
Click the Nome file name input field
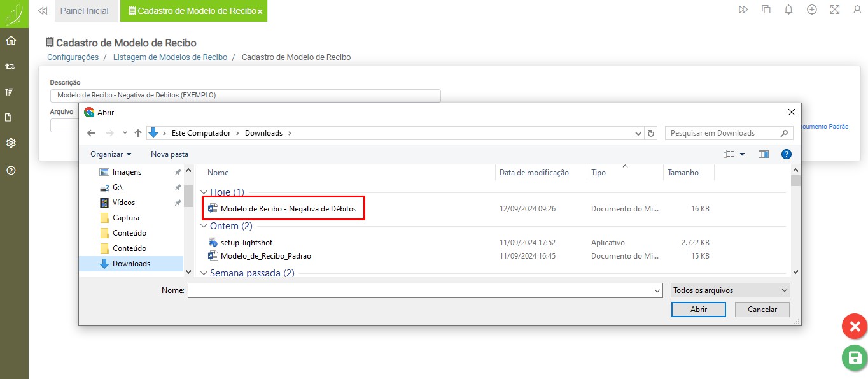pyautogui.click(x=420, y=290)
